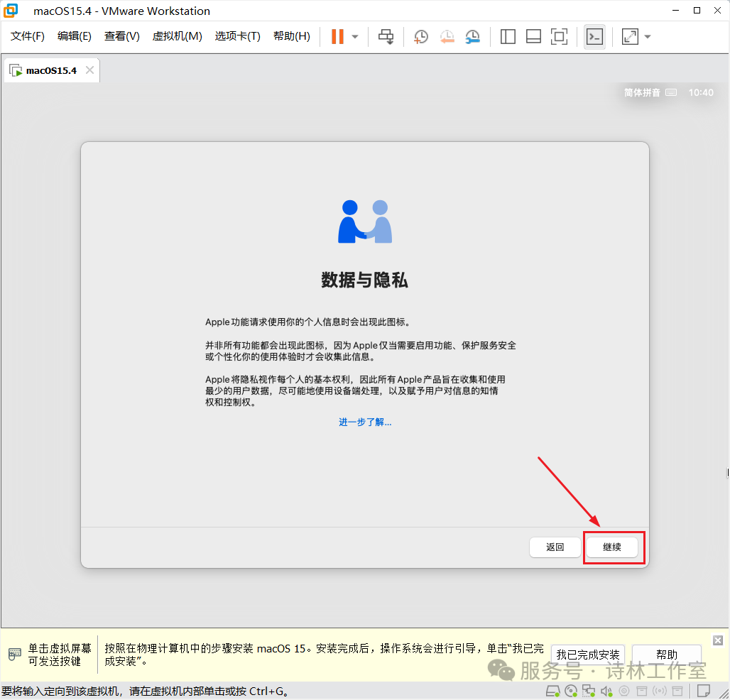Screen dimensions: 730x700
Task: Click the 返回 button
Action: 555,547
